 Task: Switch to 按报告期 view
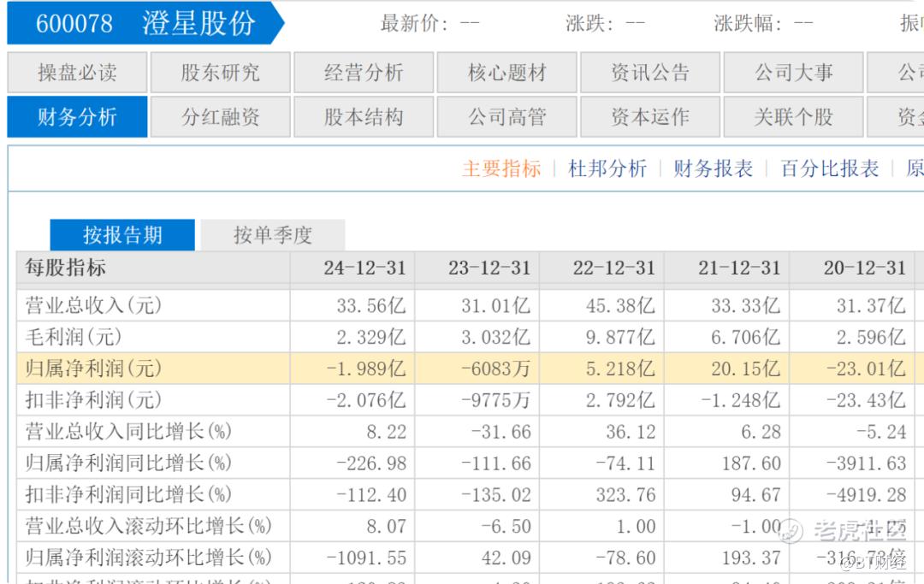[122, 235]
